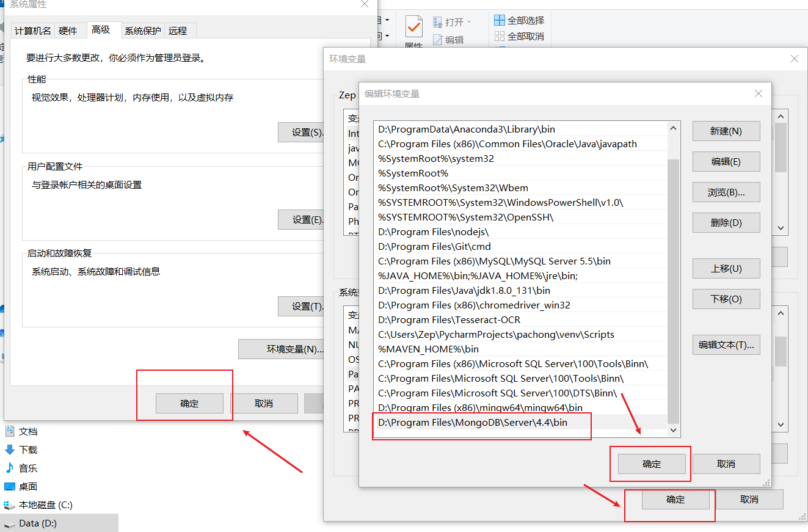Click 全部选择 in Explorer ribbon
The height and width of the screenshot is (532, 808).
pyautogui.click(x=519, y=20)
